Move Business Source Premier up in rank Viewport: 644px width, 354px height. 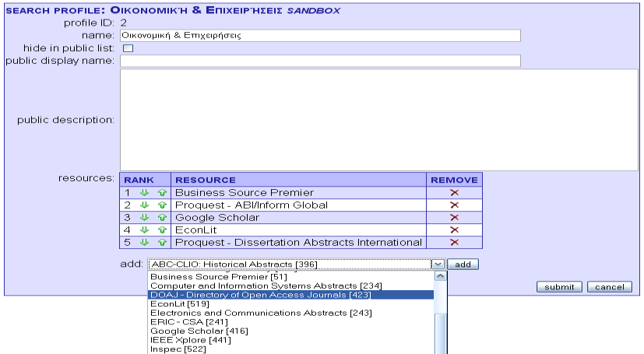(x=162, y=192)
